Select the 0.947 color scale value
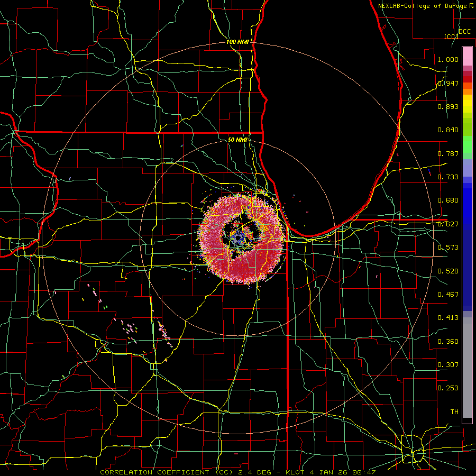The width and height of the screenshot is (476, 476). click(448, 83)
